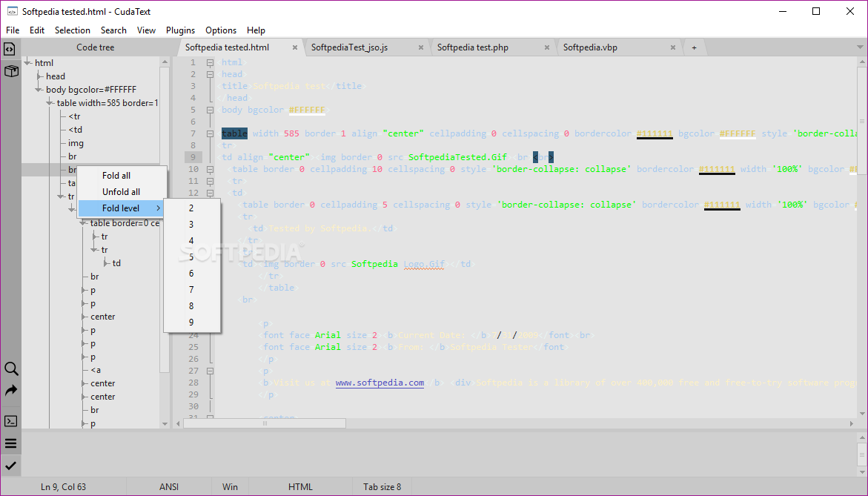
Task: Pick fold level 3 in submenu
Action: pyautogui.click(x=192, y=224)
